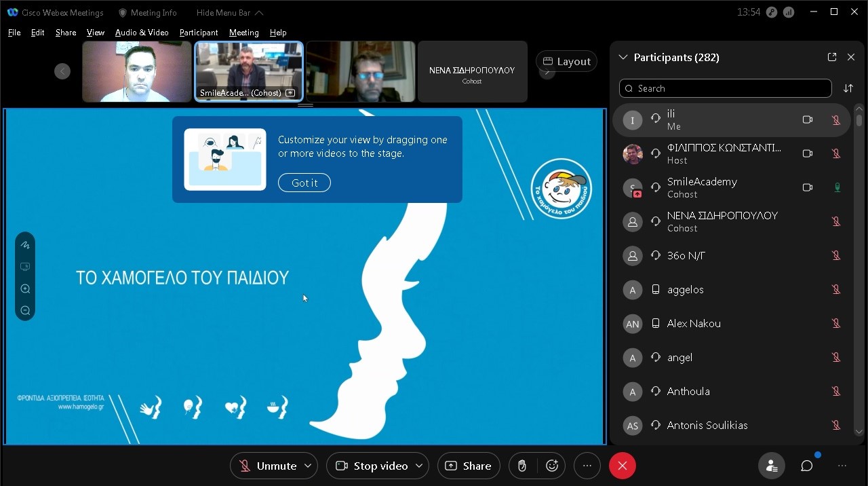
Task: Open the Audio & Video menu
Action: 142,33
